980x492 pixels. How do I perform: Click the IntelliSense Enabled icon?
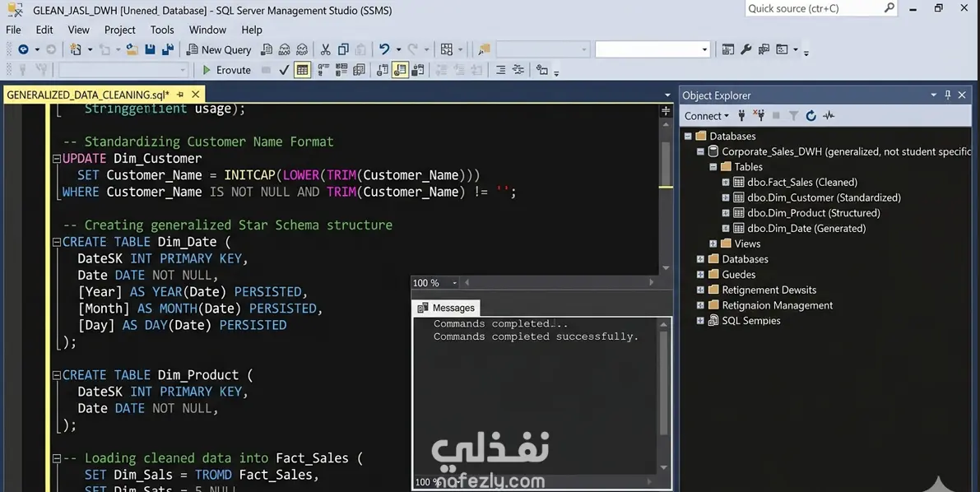tap(359, 70)
